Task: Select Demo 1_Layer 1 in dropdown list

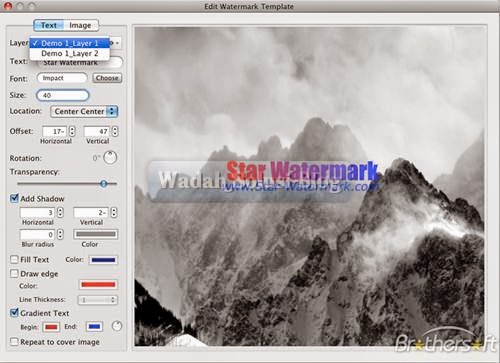Action: tap(70, 43)
